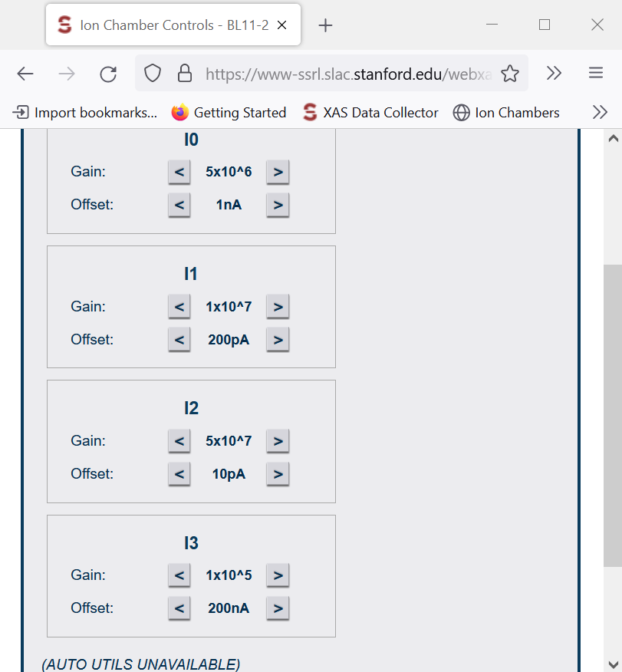Image resolution: width=622 pixels, height=672 pixels.
Task: Open the Firefox hamburger menu
Action: 596,73
